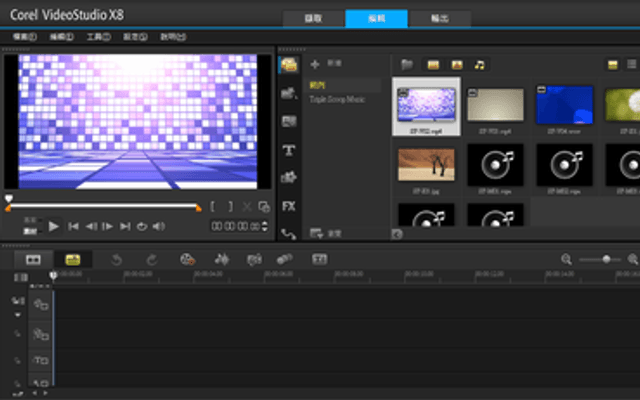Open the Record/Capture Option icon
The image size is (640, 400).
[x=187, y=259]
